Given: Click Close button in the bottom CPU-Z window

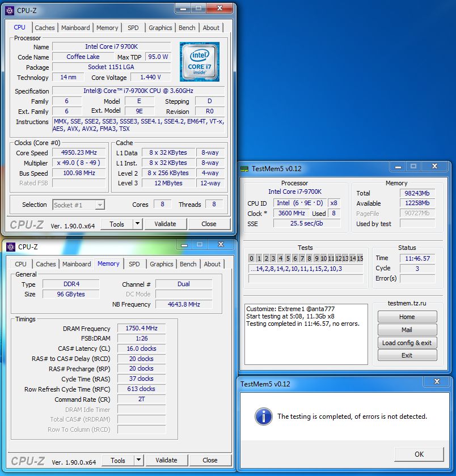Looking at the screenshot, I should (210, 460).
